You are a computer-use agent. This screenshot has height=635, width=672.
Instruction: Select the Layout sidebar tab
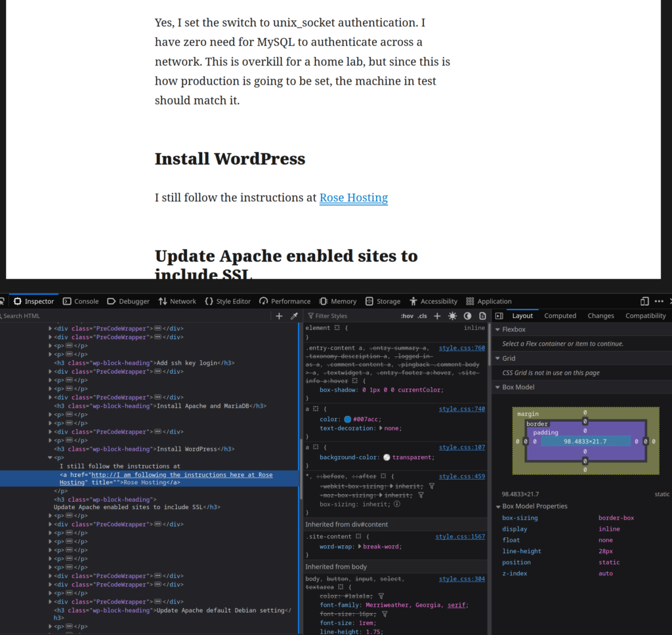point(522,316)
